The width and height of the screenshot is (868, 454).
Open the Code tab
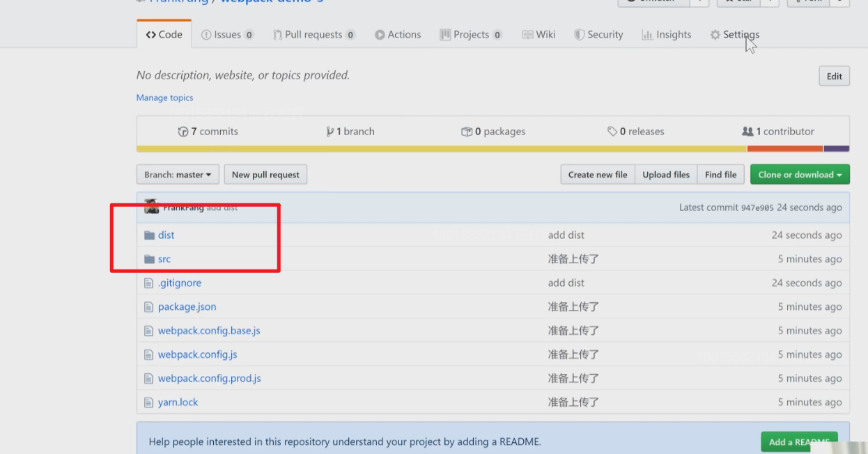click(164, 35)
